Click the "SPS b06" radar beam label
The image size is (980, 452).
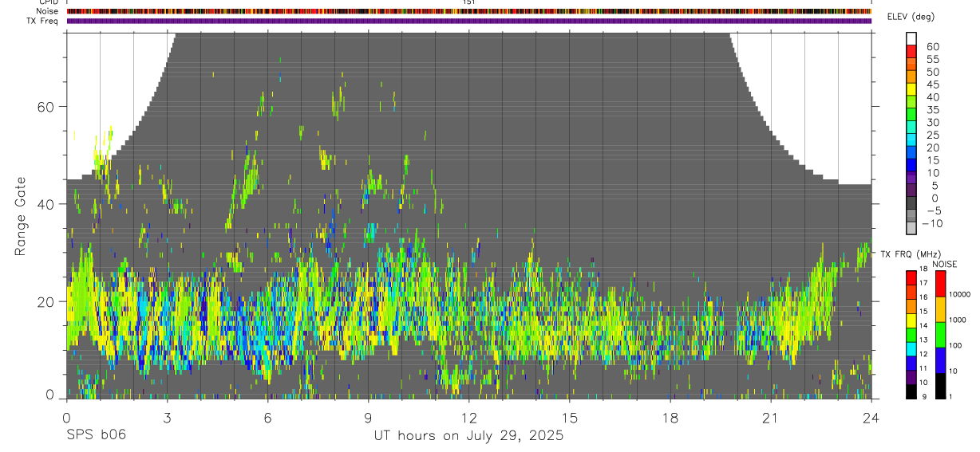97,435
